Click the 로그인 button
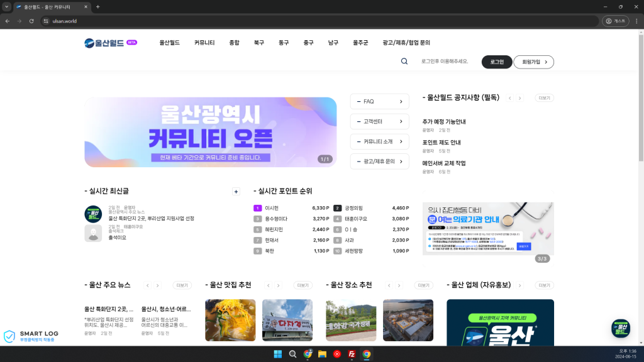 (497, 62)
